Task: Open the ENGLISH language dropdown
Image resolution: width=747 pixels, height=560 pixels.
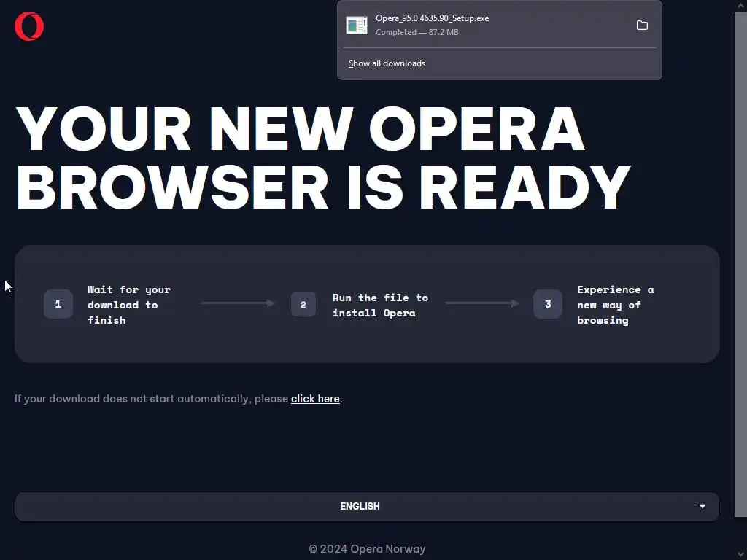Action: coord(367,506)
